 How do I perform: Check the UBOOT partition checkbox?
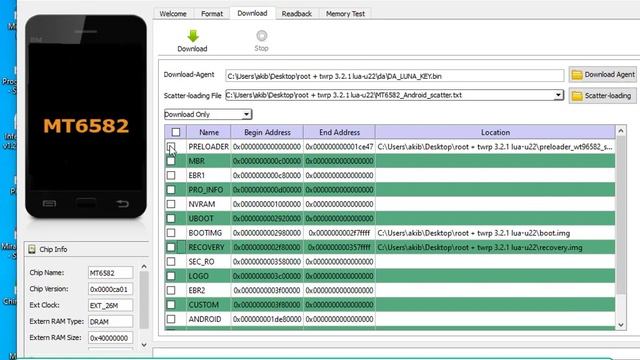(171, 218)
